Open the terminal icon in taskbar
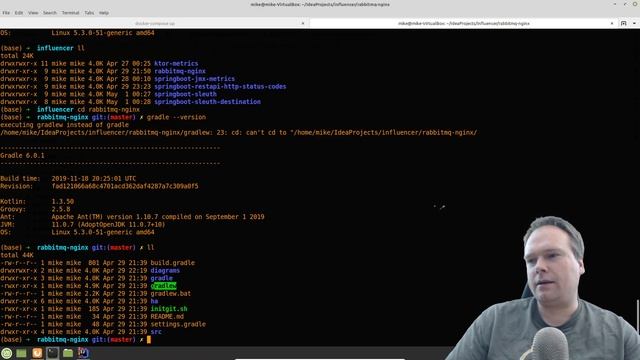This screenshot has width=640, height=360. coord(53,353)
